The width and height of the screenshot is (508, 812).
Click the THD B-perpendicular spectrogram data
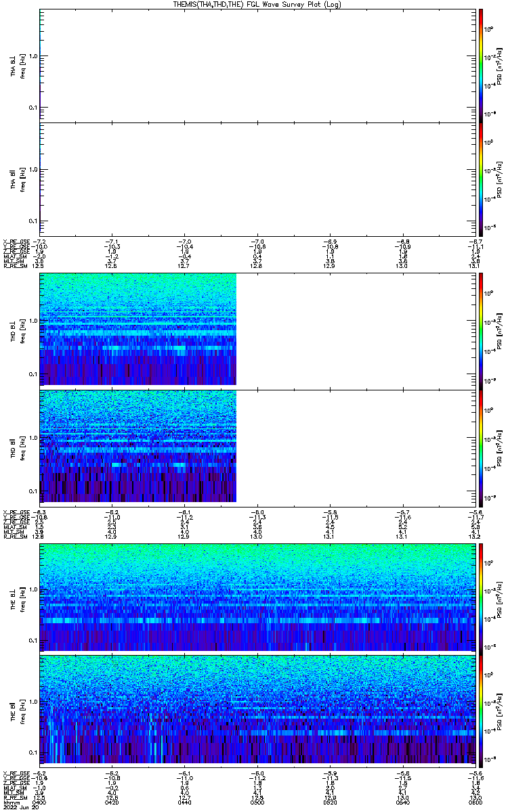[138, 329]
